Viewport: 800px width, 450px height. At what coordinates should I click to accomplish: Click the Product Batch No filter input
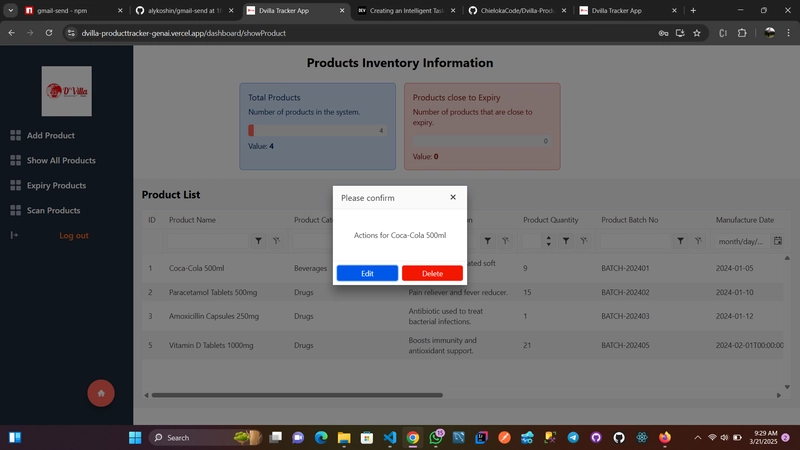tap(635, 241)
